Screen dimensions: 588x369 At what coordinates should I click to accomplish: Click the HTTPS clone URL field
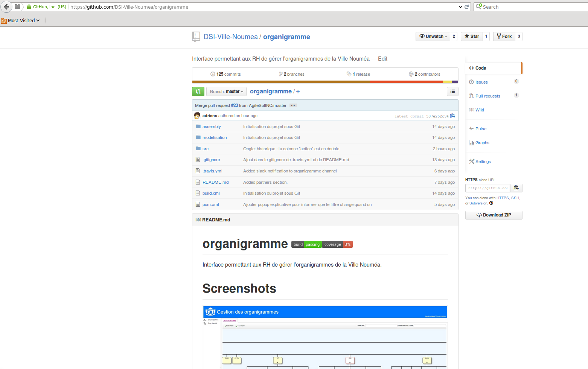coord(488,188)
